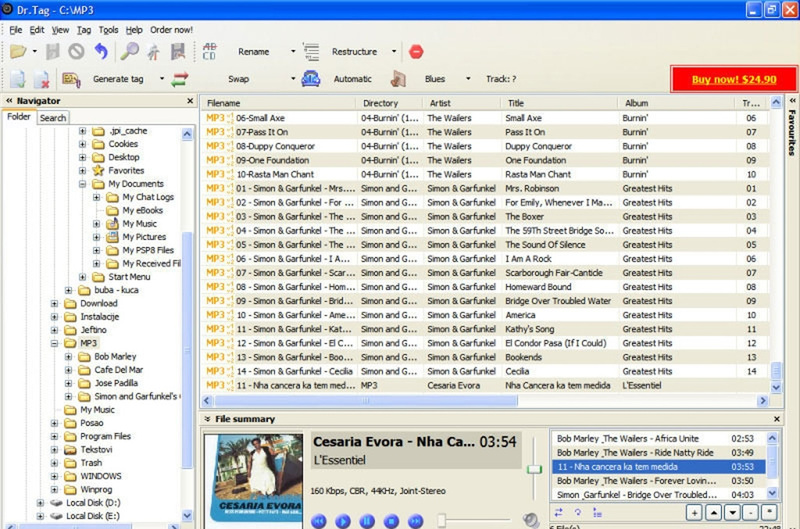Skip to the previous track
The width and height of the screenshot is (800, 529).
[x=319, y=521]
